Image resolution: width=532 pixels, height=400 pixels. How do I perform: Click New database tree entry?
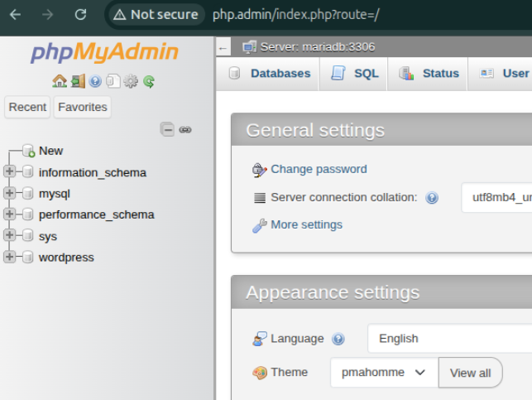[x=50, y=151]
